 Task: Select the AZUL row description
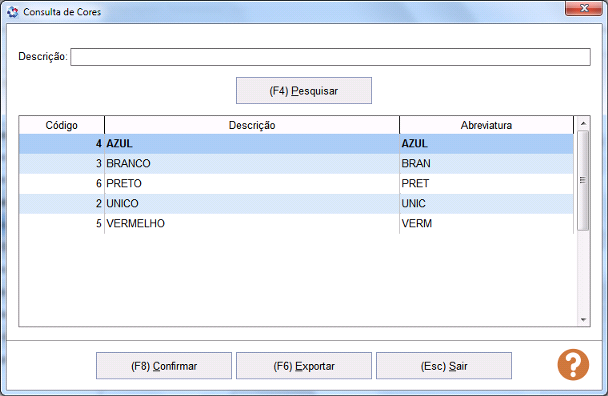(x=252, y=144)
